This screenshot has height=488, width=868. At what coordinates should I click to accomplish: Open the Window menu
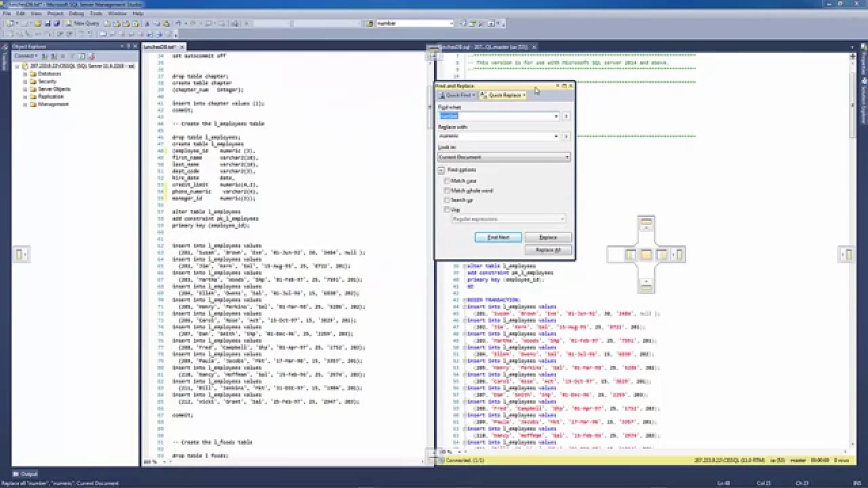tap(117, 14)
